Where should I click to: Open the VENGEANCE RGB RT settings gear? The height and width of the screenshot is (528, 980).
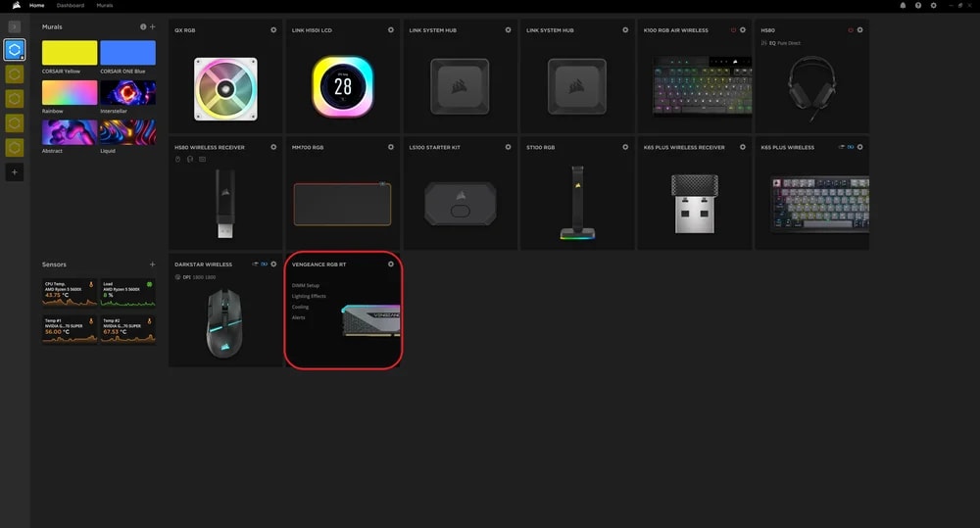(391, 264)
